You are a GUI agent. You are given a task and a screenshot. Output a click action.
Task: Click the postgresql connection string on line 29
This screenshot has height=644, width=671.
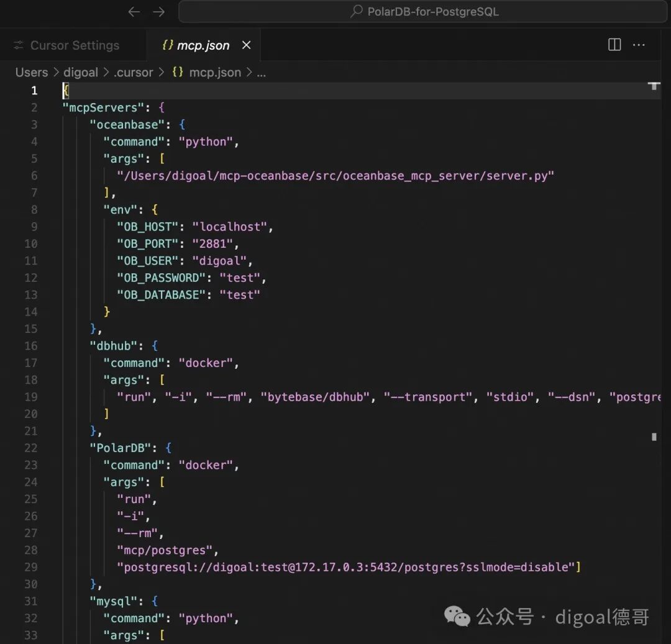346,567
